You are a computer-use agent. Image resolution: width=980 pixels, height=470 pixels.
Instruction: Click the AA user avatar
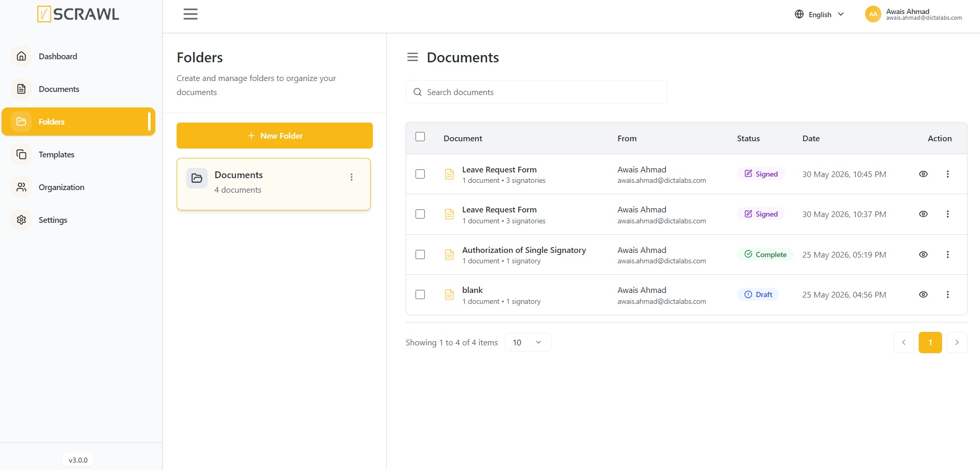(x=873, y=14)
